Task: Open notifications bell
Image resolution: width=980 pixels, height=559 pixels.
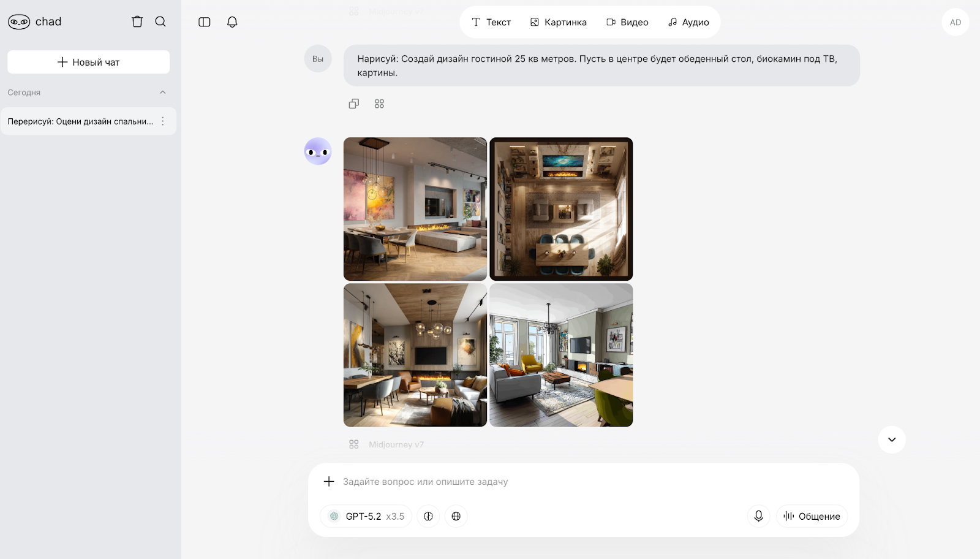Action: (232, 22)
